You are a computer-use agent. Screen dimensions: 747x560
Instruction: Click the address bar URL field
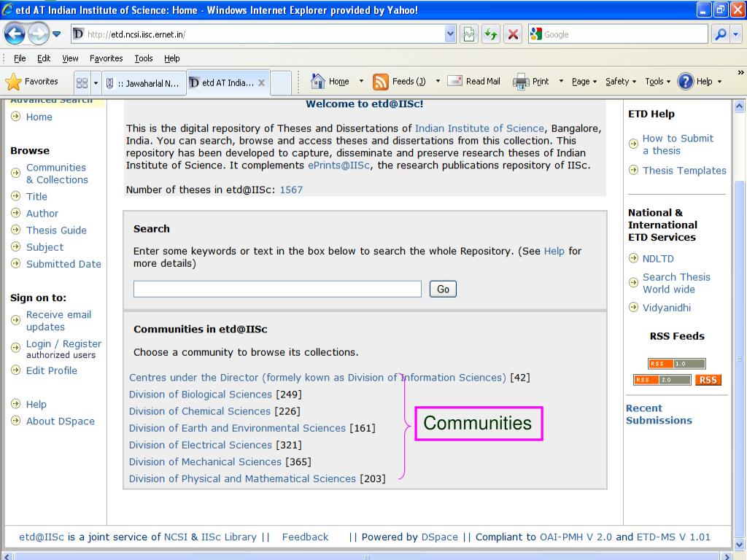(265, 34)
